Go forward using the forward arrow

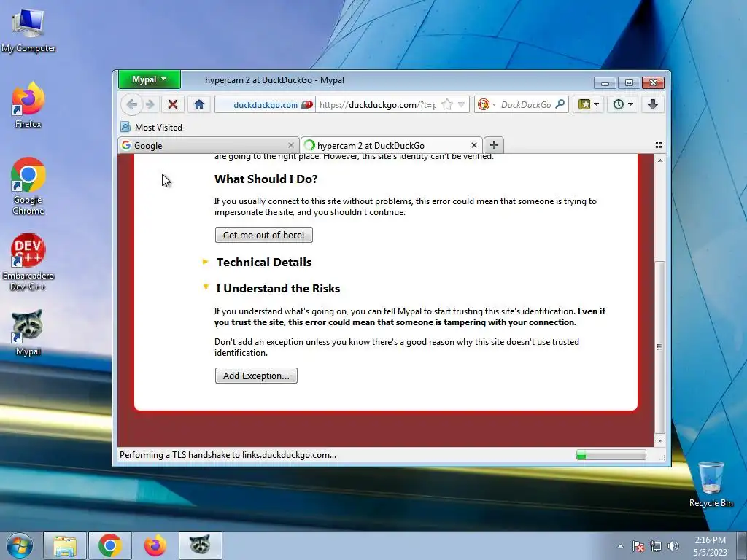[x=150, y=104]
